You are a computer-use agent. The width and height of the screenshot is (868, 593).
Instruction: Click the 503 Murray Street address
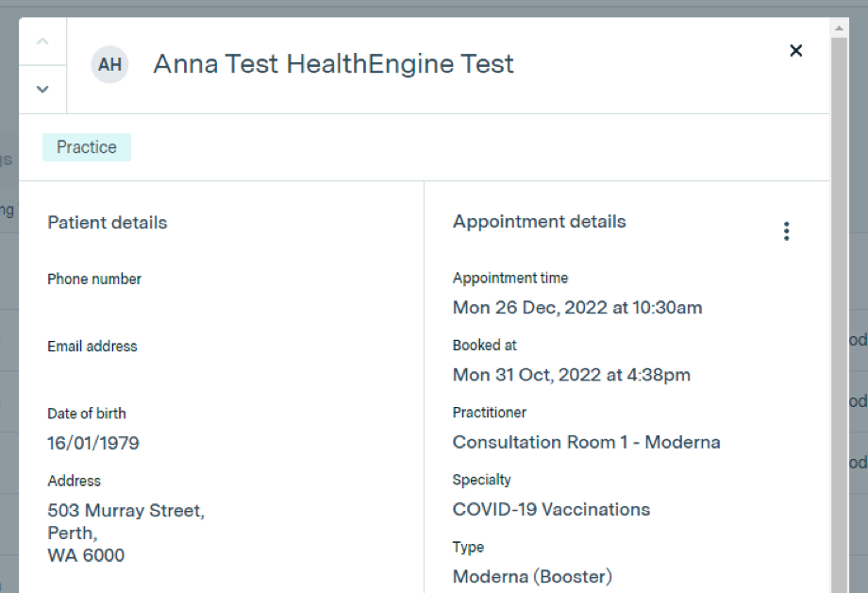125,511
